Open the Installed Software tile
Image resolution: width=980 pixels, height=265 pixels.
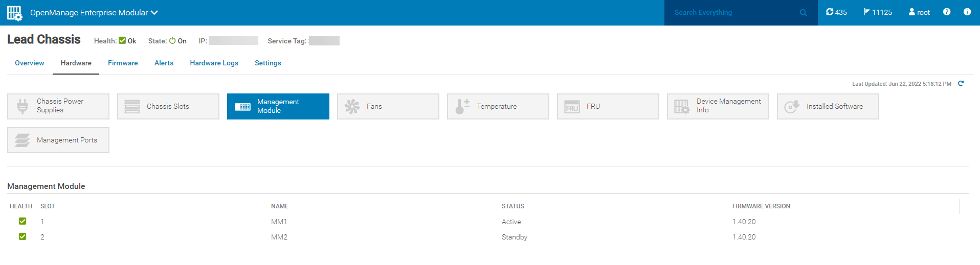coord(828,106)
